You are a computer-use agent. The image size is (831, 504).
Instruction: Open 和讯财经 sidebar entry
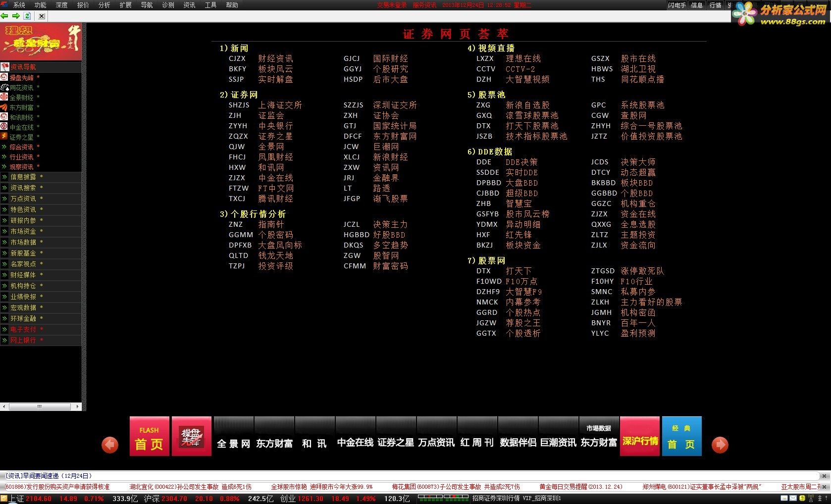point(22,117)
